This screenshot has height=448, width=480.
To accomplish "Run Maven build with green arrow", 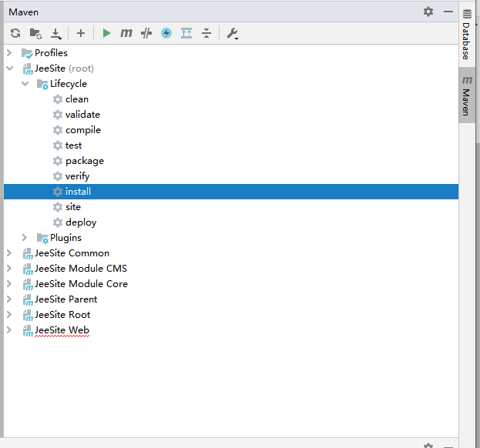I will tap(106, 33).
